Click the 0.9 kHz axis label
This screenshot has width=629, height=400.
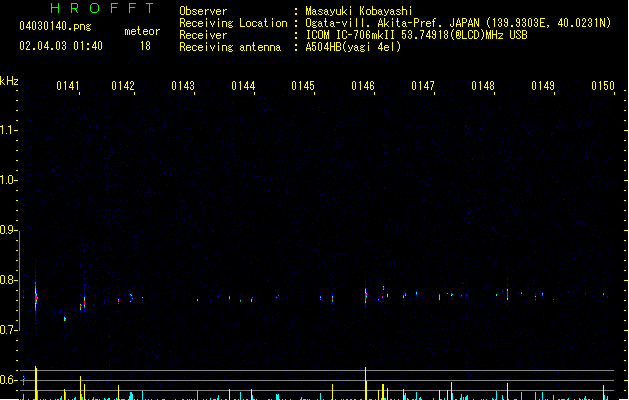pyautogui.click(x=7, y=230)
